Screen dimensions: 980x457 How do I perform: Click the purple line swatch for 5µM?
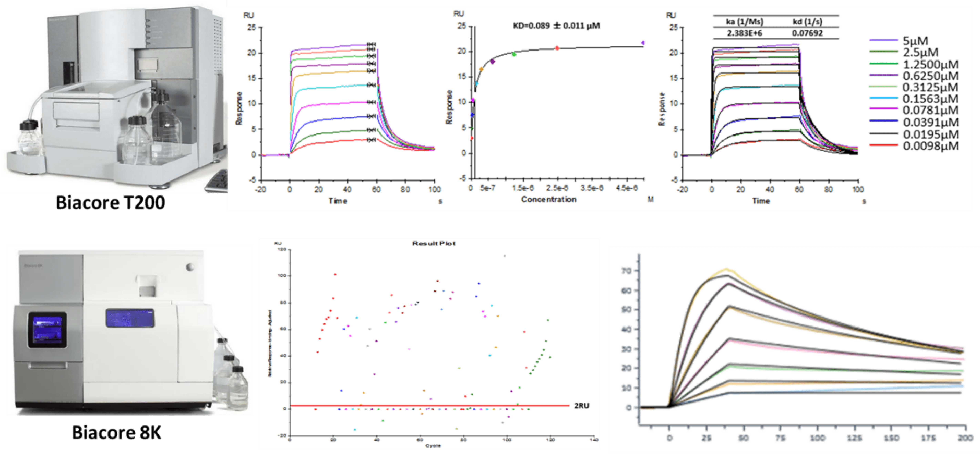(883, 40)
